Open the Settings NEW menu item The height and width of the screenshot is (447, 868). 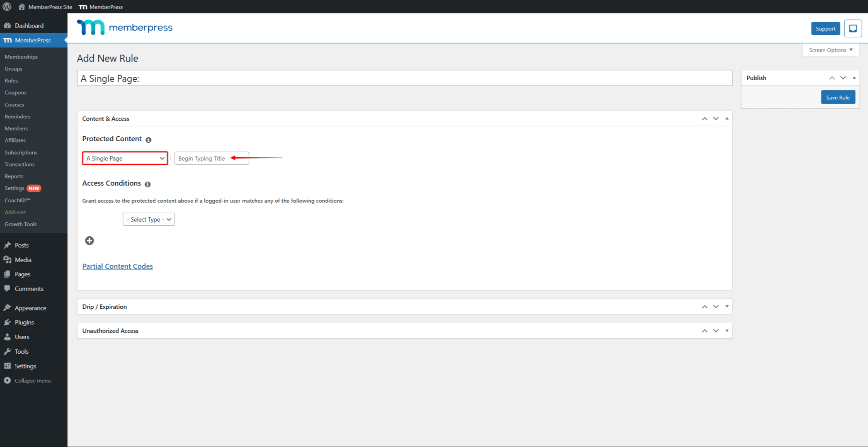[x=14, y=188]
